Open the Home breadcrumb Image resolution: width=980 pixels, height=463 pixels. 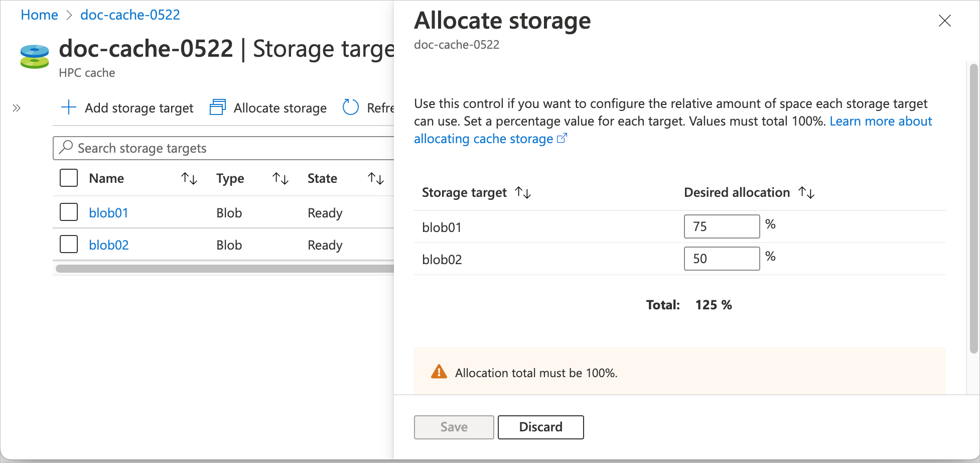pos(39,15)
